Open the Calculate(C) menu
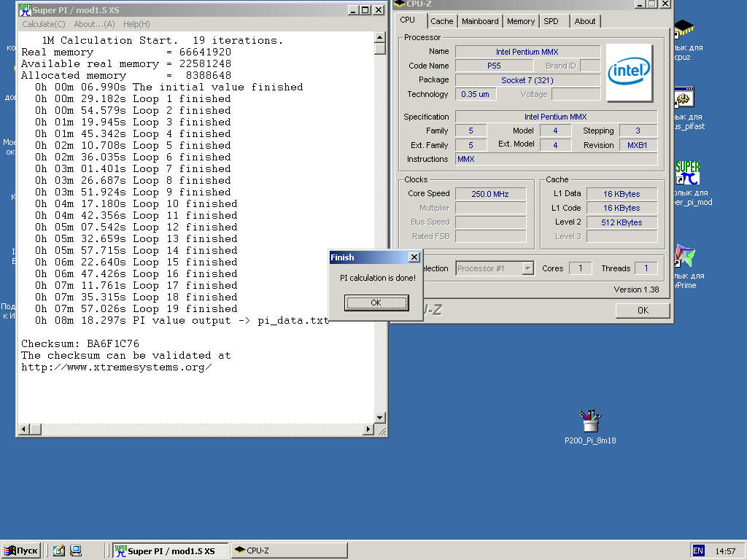Image resolution: width=747 pixels, height=560 pixels. pyautogui.click(x=43, y=24)
